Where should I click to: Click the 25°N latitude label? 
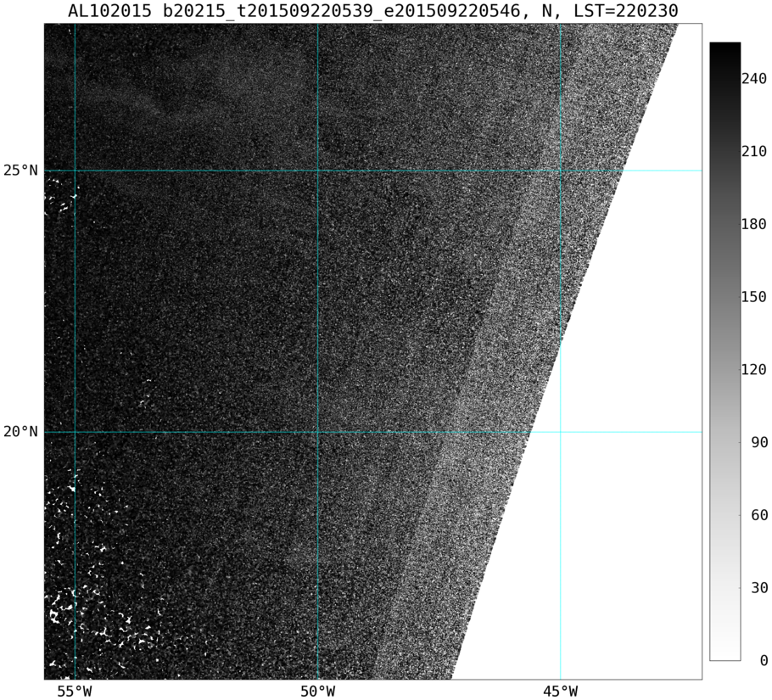(x=20, y=171)
